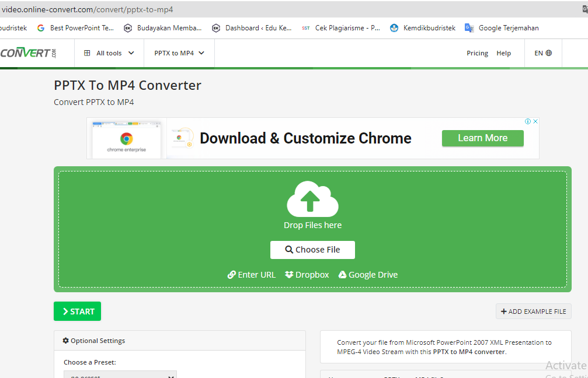Click the ad info icon
Screen dimensions: 588x378
pos(528,121)
